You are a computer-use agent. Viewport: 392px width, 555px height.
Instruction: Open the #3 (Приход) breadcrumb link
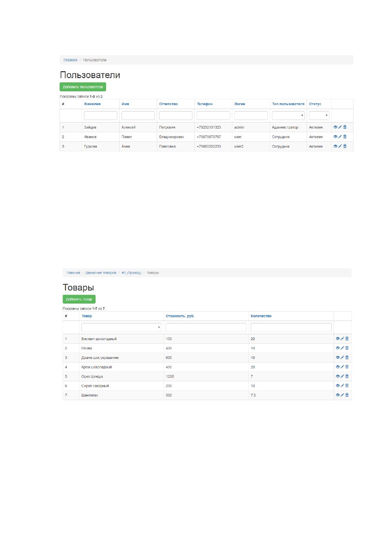131,273
